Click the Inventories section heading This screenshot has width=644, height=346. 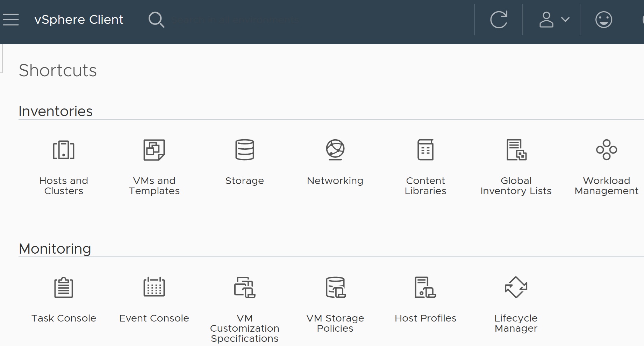coord(56,111)
